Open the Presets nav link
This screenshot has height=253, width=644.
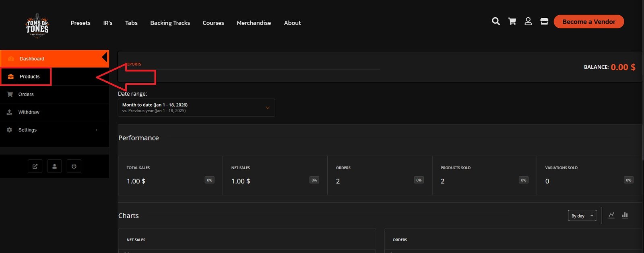click(x=80, y=23)
